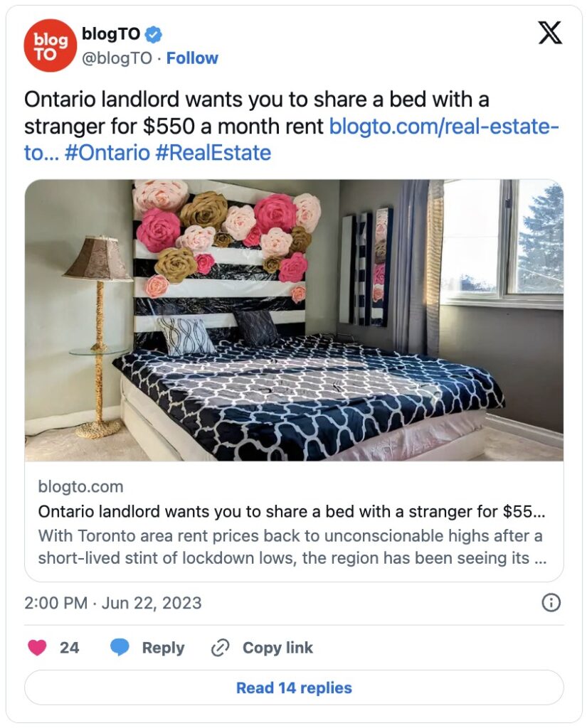This screenshot has height=728, width=587.
Task: Click the blogTO display name
Action: coord(112,34)
